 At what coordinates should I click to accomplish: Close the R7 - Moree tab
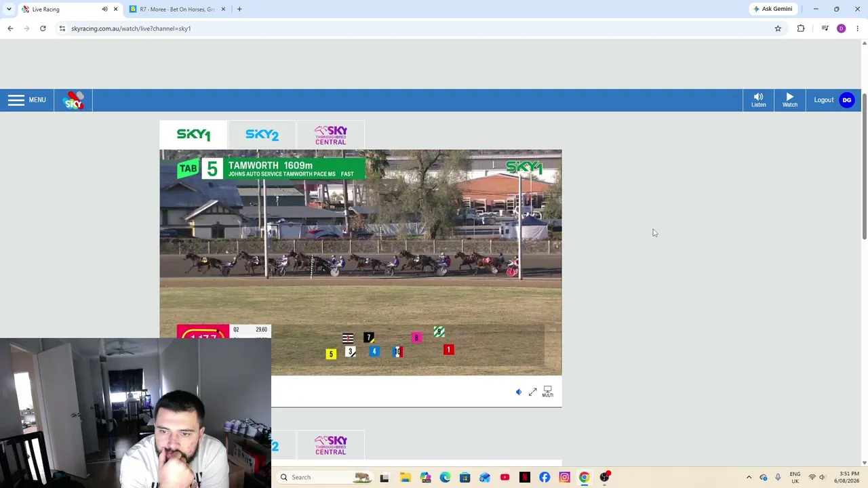tap(223, 9)
